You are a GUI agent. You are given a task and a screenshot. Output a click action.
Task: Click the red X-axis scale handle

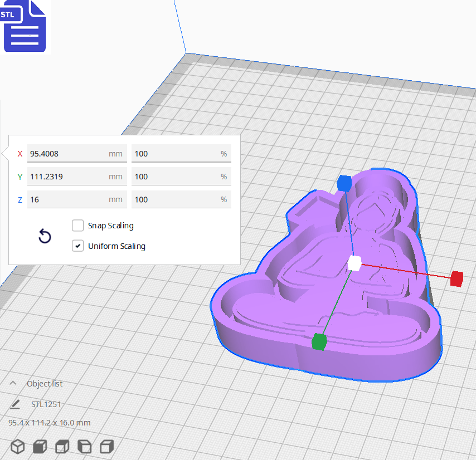pyautogui.click(x=456, y=279)
